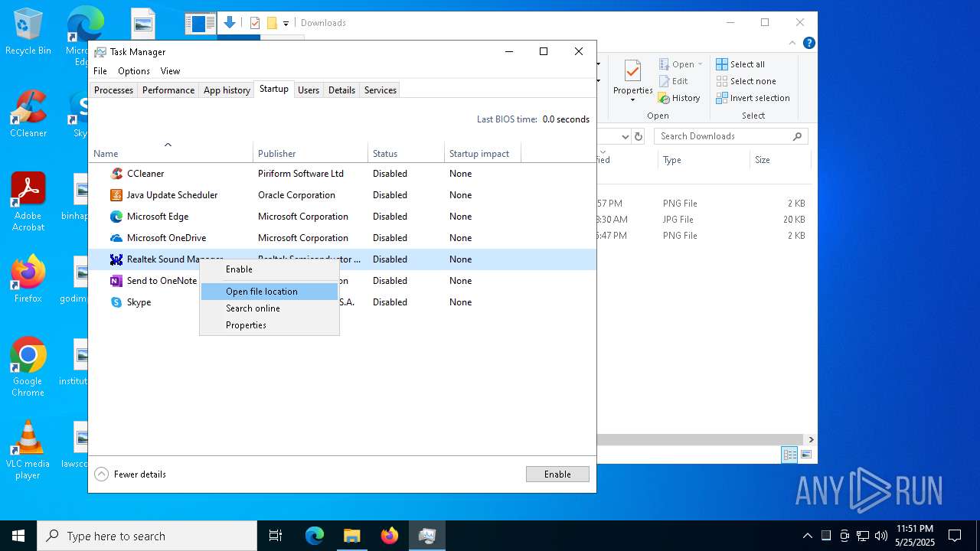Open the Explorer quick access toolbar dropdown
The image size is (980, 551).
point(286,23)
